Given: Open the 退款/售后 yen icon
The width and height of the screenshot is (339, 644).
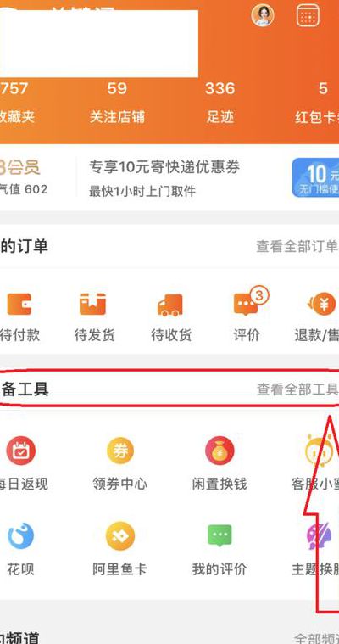Looking at the screenshot, I should 322,305.
